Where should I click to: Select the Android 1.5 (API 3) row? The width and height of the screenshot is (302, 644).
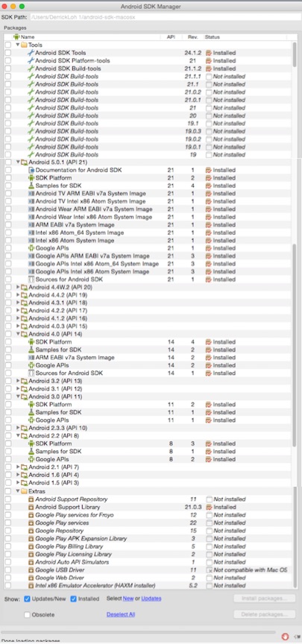[148, 482]
